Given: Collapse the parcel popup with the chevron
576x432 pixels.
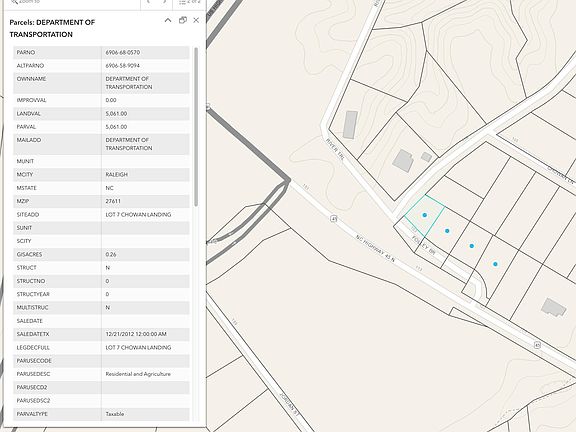Looking at the screenshot, I should [x=168, y=20].
